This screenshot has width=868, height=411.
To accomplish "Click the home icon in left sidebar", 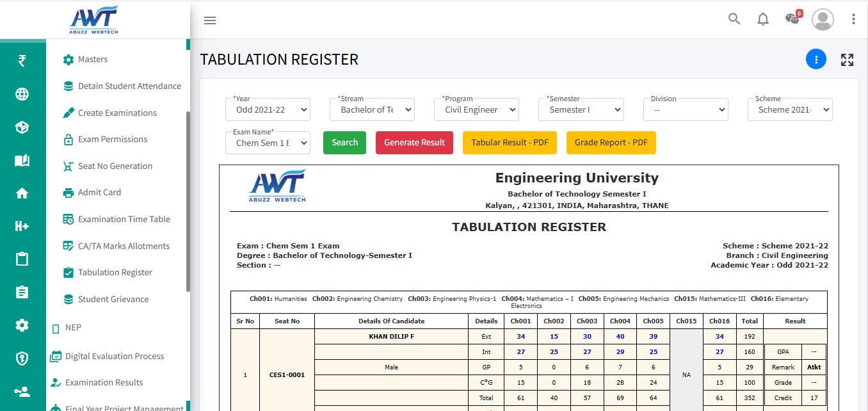I will (22, 192).
